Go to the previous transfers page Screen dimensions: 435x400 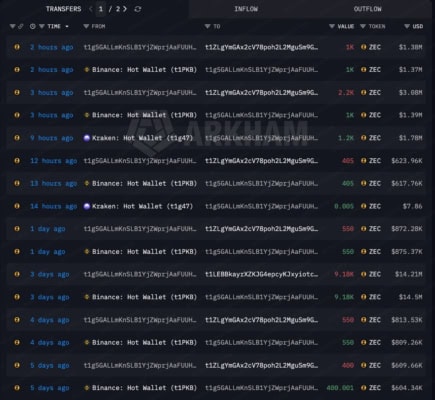[91, 9]
